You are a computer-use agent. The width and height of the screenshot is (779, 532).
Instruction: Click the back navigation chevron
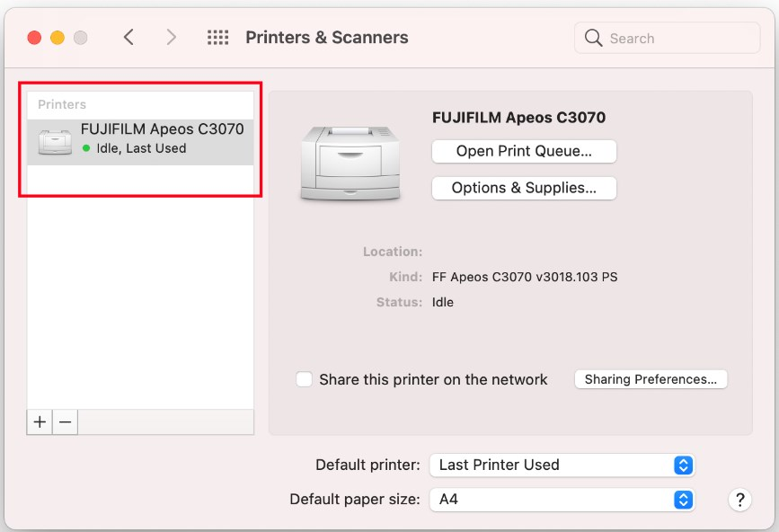coord(128,37)
